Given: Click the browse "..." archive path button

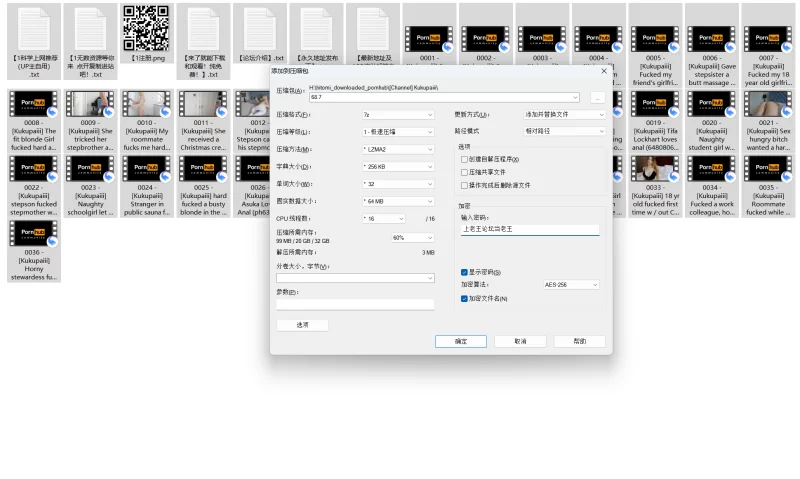Looking at the screenshot, I should point(597,98).
